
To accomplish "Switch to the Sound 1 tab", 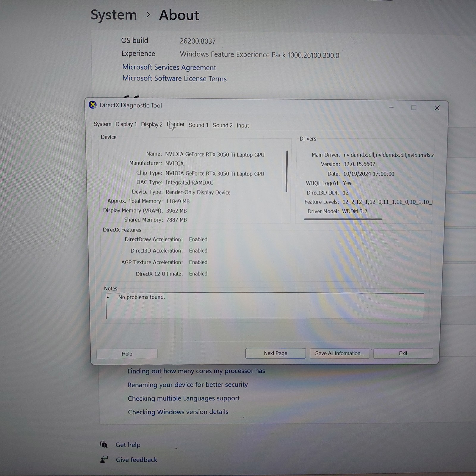I will pyautogui.click(x=198, y=125).
